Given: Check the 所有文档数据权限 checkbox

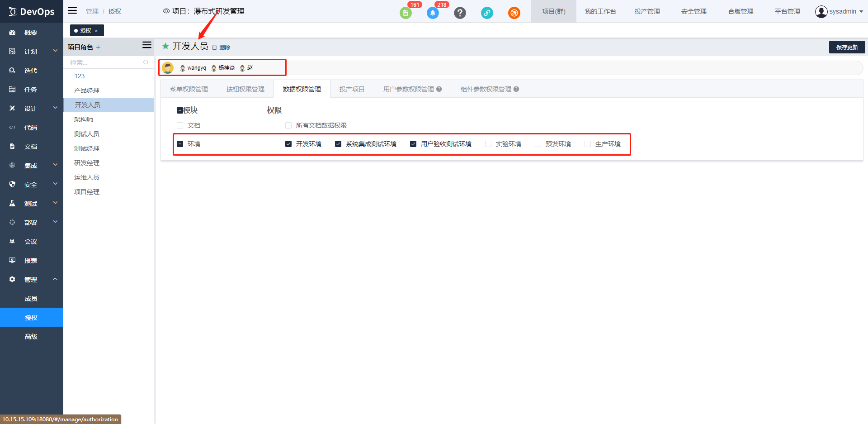Looking at the screenshot, I should pyautogui.click(x=288, y=125).
